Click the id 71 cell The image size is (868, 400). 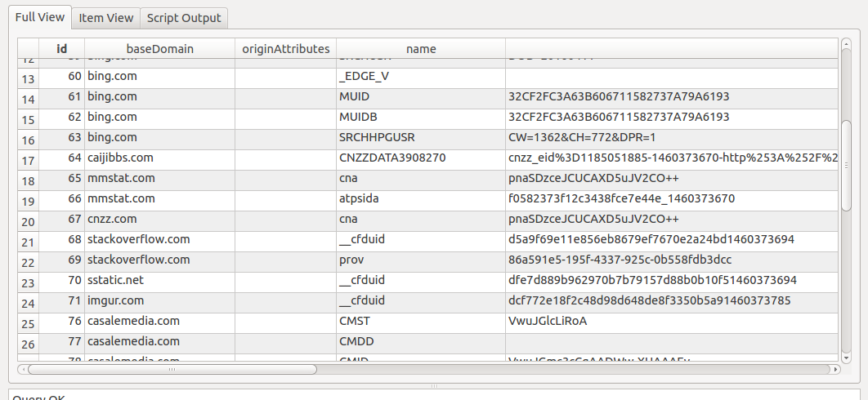[62, 301]
